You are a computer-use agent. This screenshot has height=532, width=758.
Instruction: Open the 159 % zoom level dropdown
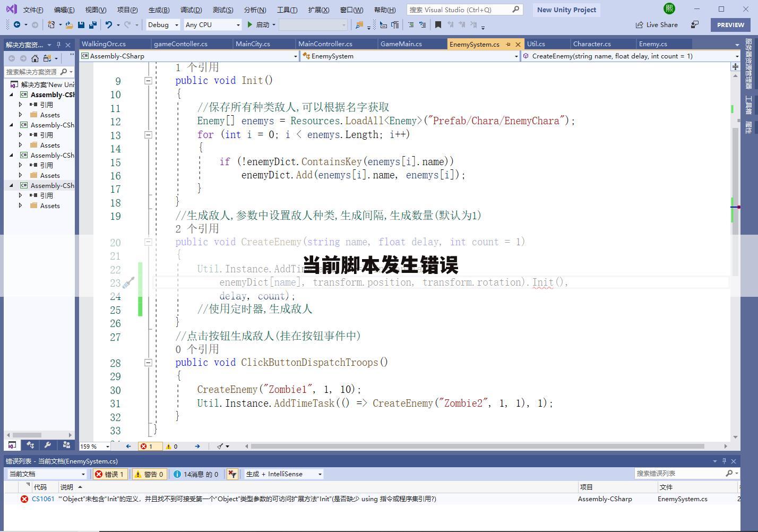click(95, 447)
